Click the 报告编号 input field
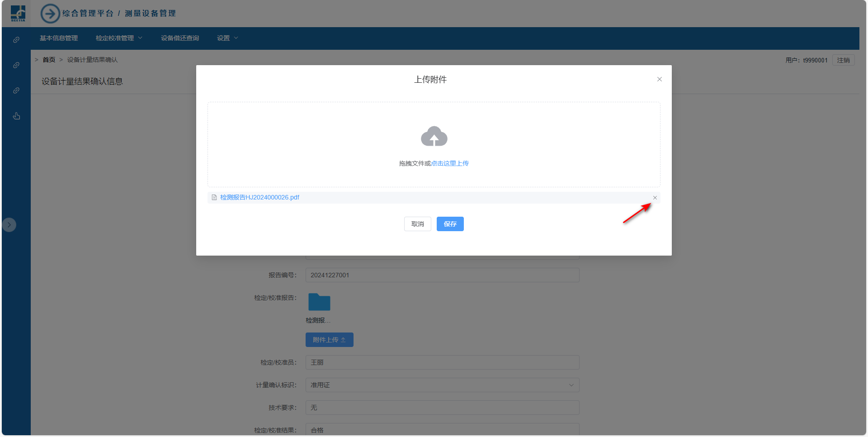 [x=442, y=275]
